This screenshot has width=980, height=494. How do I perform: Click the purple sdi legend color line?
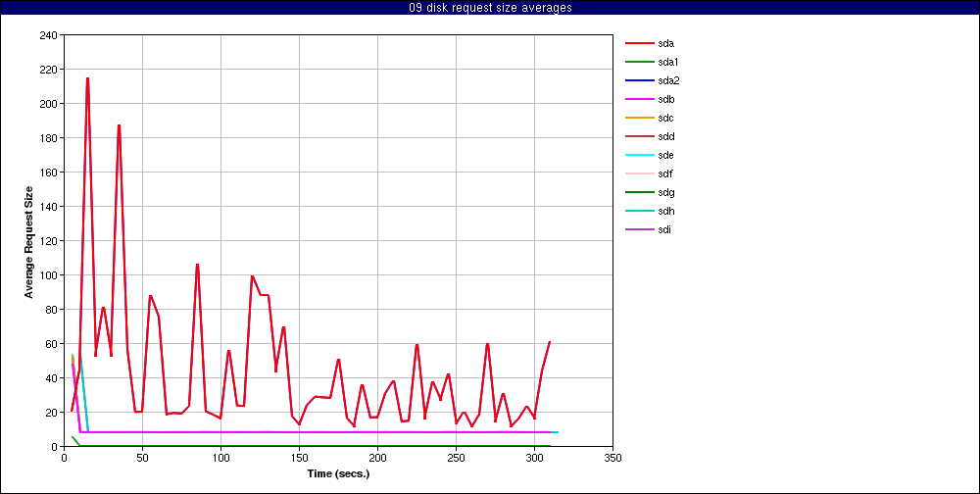click(x=639, y=229)
